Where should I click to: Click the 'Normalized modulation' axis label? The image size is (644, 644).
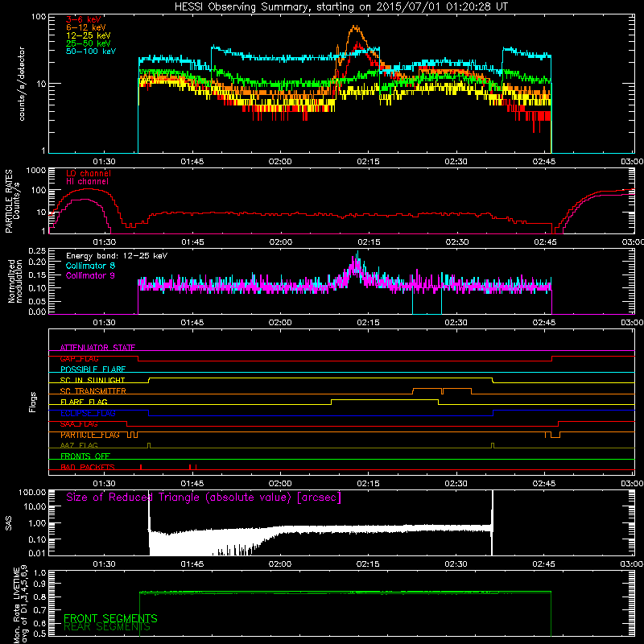14,281
